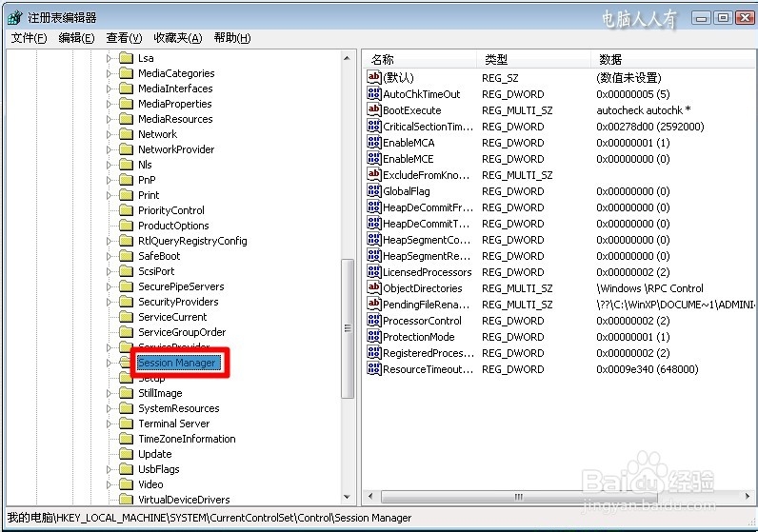Viewport: 758px width, 532px height.
Task: Click the tree pane scroll down arrow
Action: coord(347,497)
